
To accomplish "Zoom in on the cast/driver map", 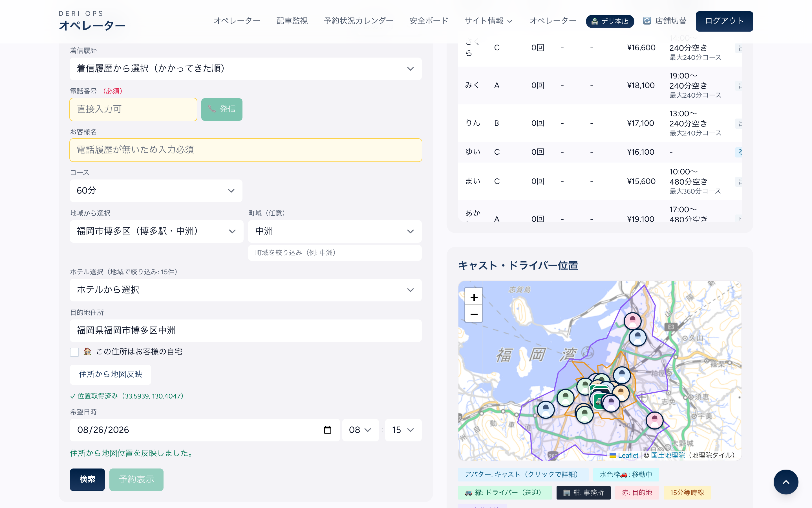I will pos(474,297).
